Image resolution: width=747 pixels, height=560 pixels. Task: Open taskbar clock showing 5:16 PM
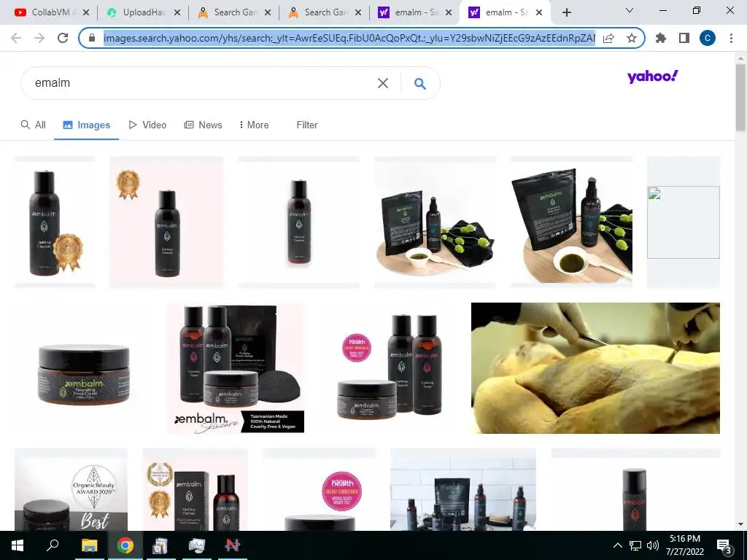(685, 545)
